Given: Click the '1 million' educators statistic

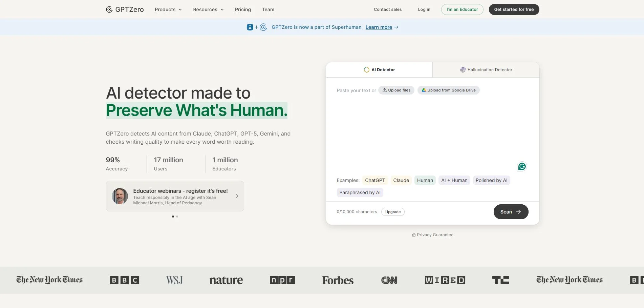Looking at the screenshot, I should coord(225,160).
